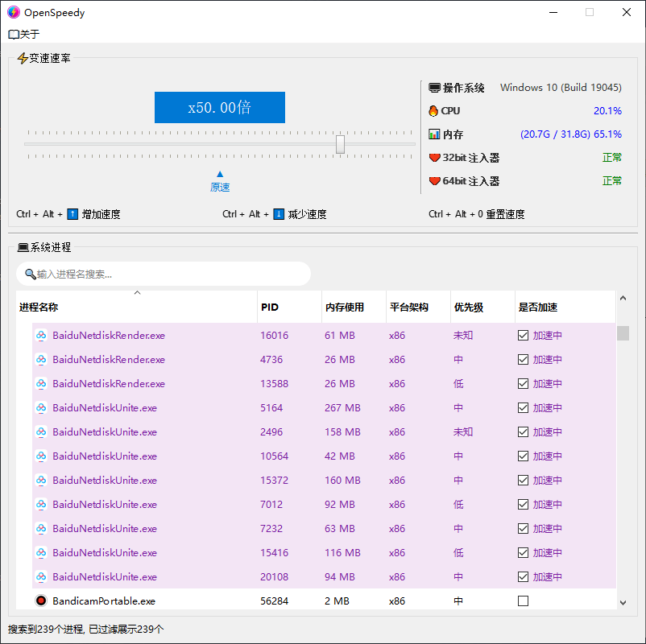Click the red record icon of BandicamPortable.exe
The image size is (646, 644).
pyautogui.click(x=41, y=601)
